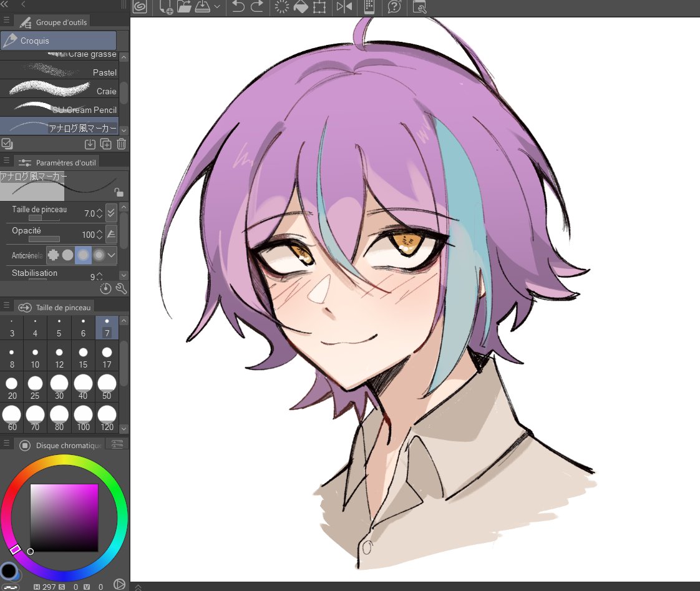Open the Disque chromatique tab
Viewport: 700px width, 591px height.
(61, 445)
